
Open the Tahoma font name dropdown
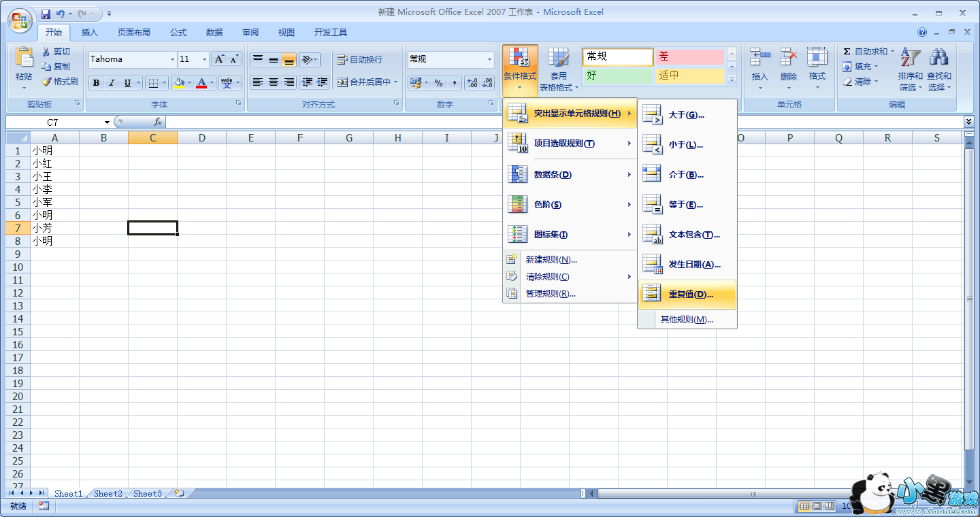pos(172,60)
